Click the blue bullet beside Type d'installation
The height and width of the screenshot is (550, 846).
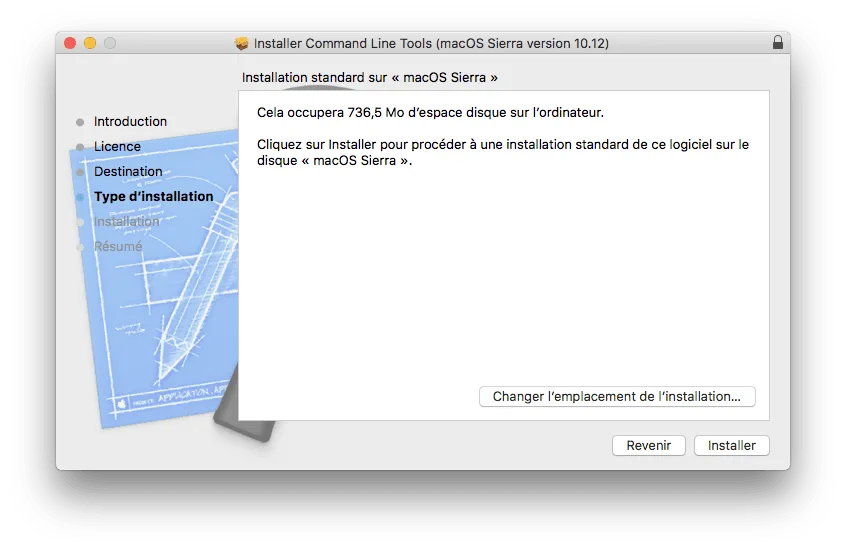coord(80,197)
